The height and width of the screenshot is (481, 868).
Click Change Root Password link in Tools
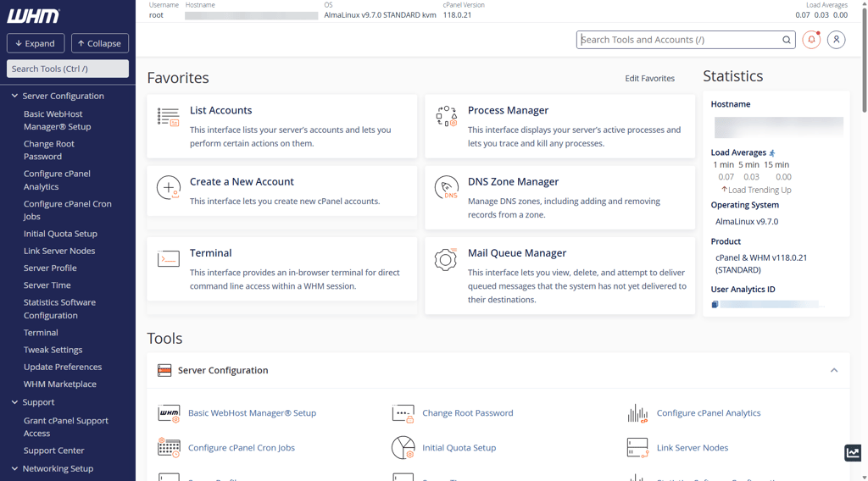click(468, 413)
